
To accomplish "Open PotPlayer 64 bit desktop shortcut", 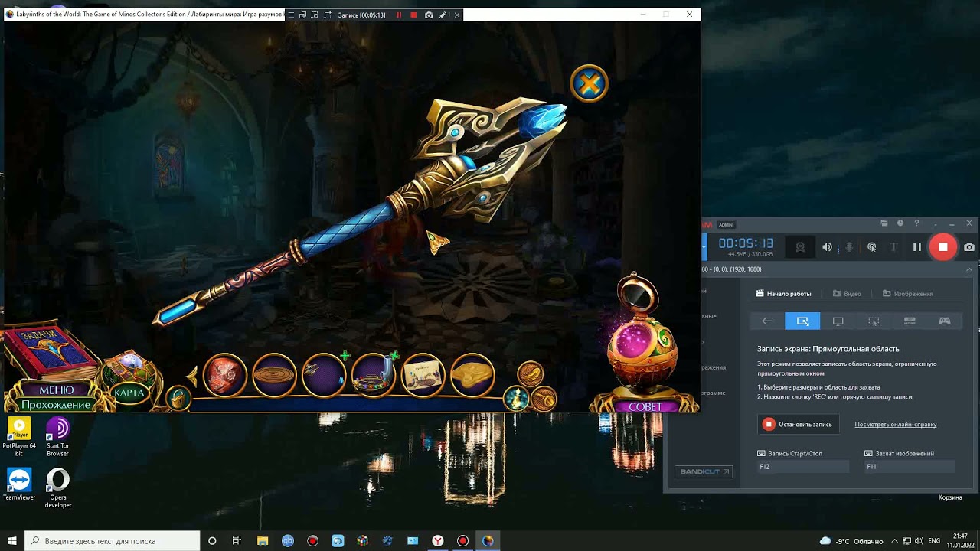I will pyautogui.click(x=19, y=437).
